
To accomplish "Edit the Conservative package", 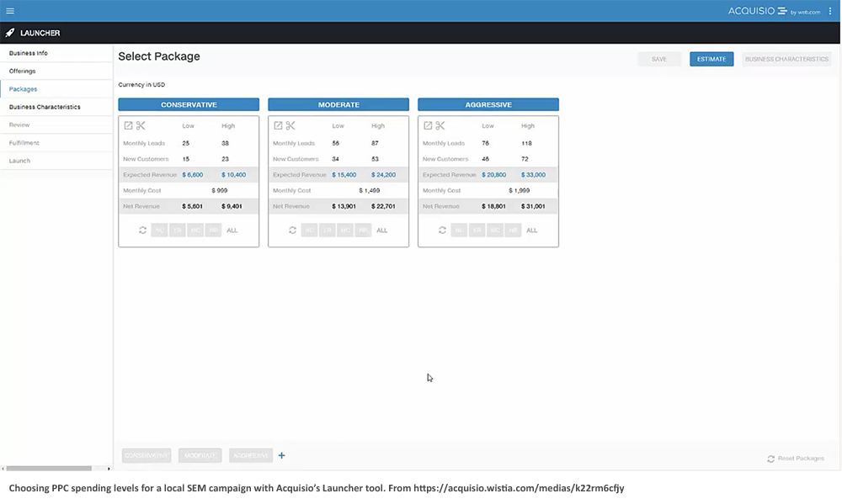I will tap(128, 125).
